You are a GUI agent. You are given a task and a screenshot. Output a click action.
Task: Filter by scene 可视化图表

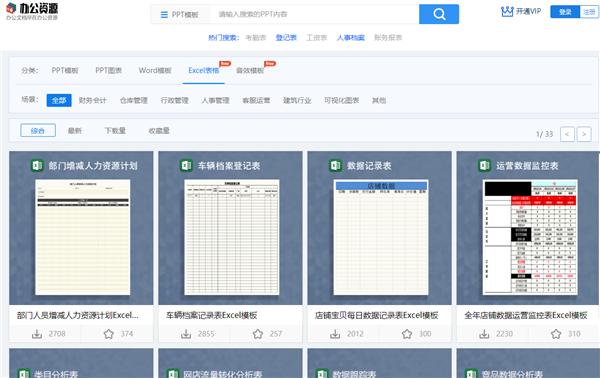point(341,100)
